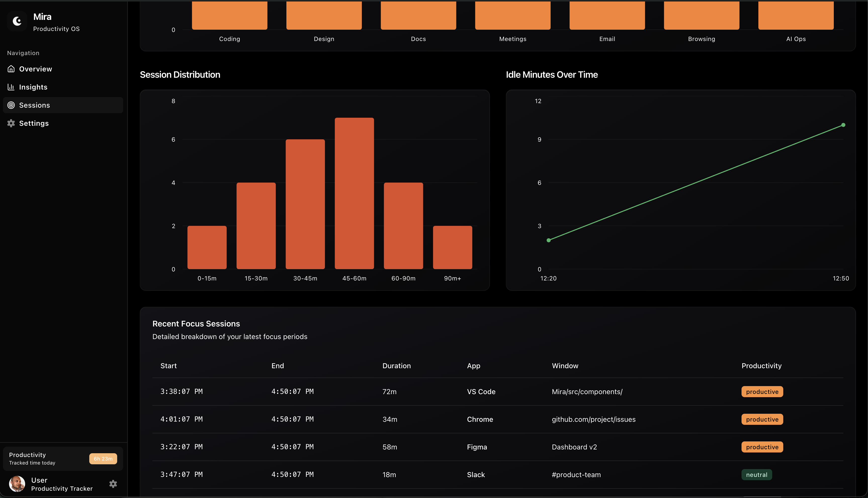Image resolution: width=868 pixels, height=498 pixels.
Task: Select the Figma Dashboard v2 session row
Action: click(497, 447)
